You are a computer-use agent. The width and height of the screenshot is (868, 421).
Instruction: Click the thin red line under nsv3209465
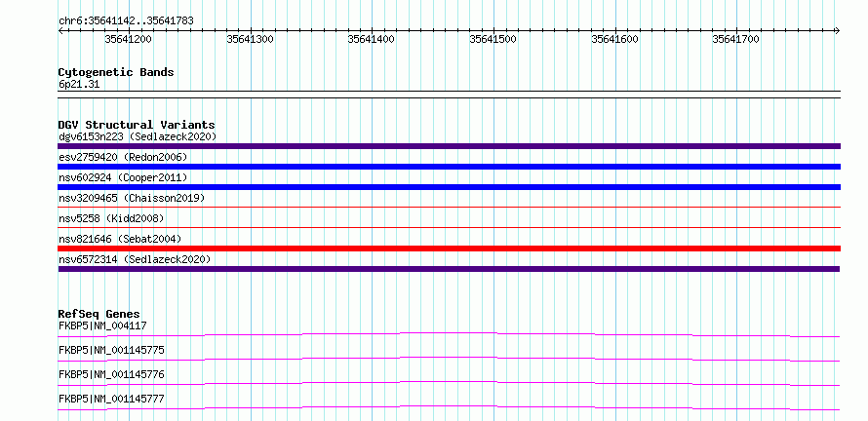tap(450, 207)
